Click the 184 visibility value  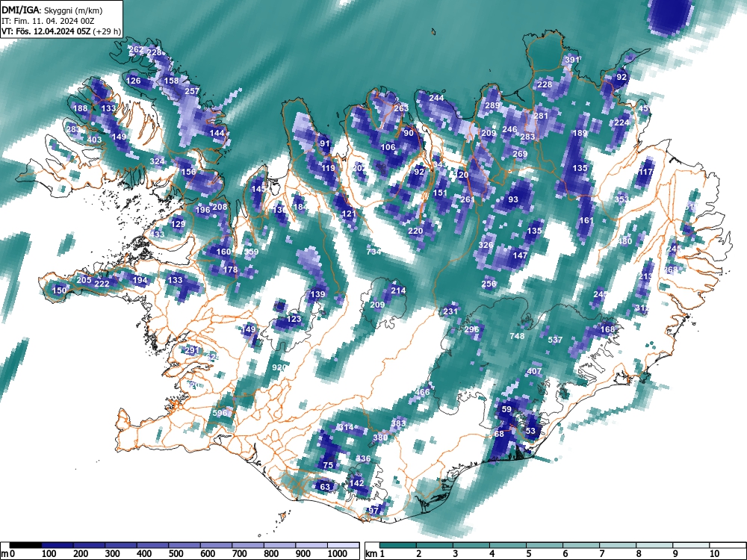click(x=300, y=207)
